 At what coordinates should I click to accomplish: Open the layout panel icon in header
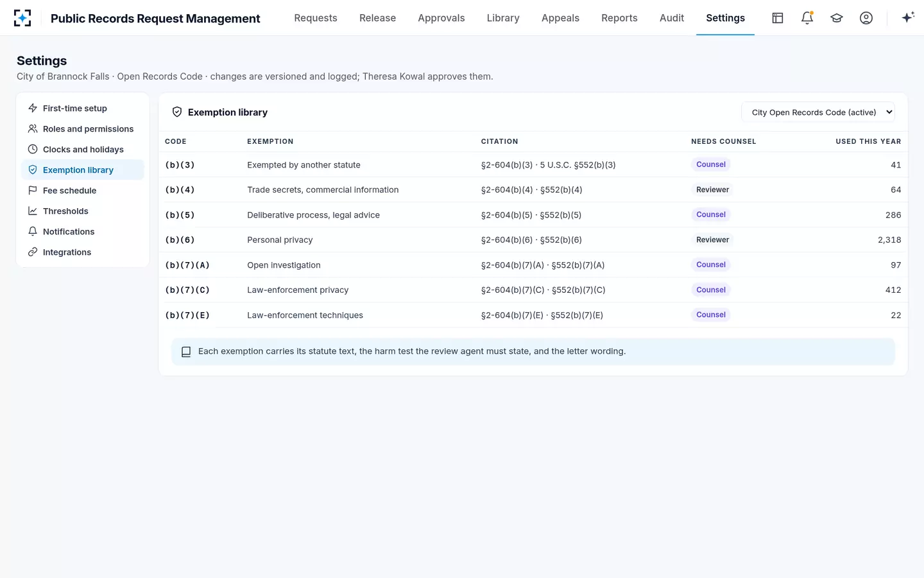point(778,18)
